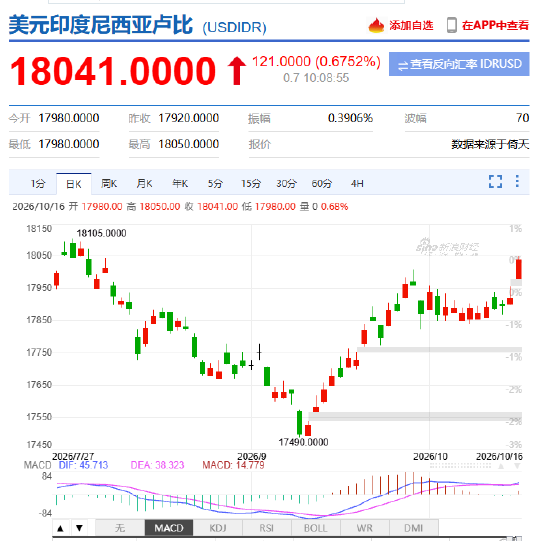Click the grey up triangle near range slider
This screenshot has height=541, width=550.
pyautogui.click(x=501, y=466)
